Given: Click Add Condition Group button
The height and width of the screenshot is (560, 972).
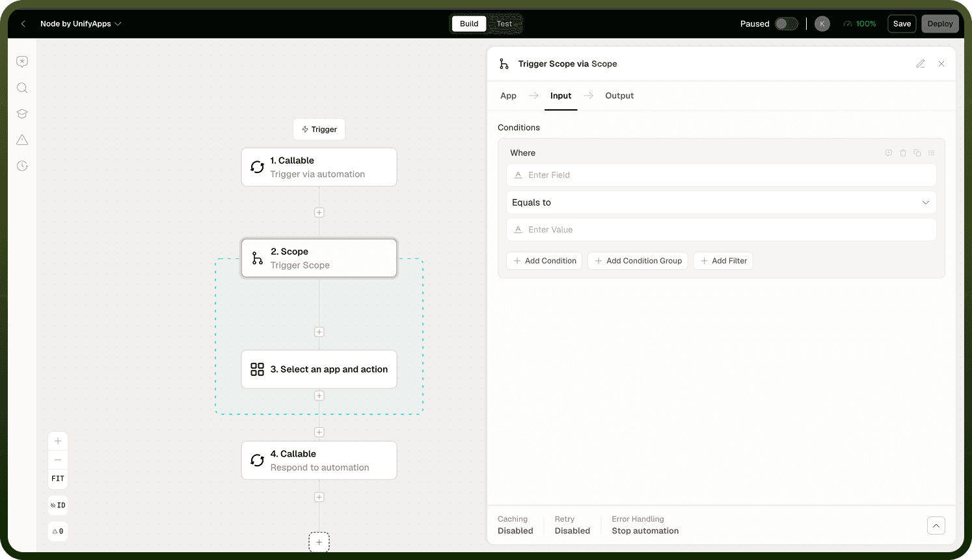Looking at the screenshot, I should tap(638, 261).
